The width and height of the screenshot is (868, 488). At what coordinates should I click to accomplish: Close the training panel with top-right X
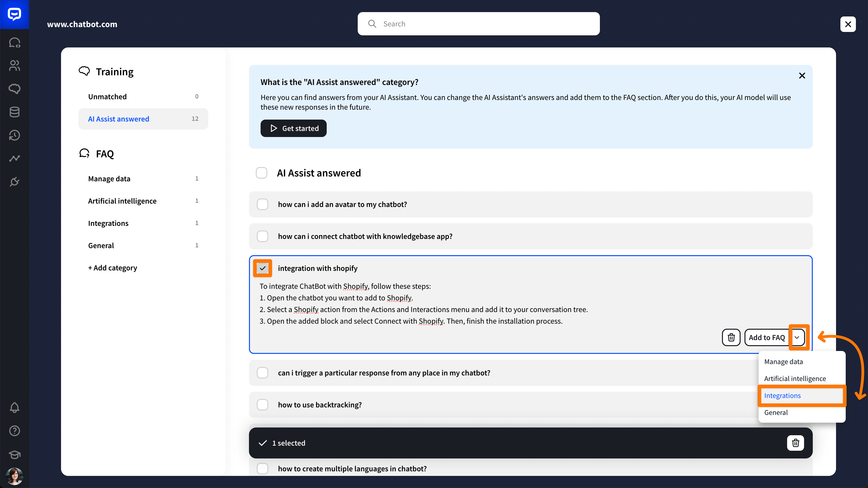848,24
